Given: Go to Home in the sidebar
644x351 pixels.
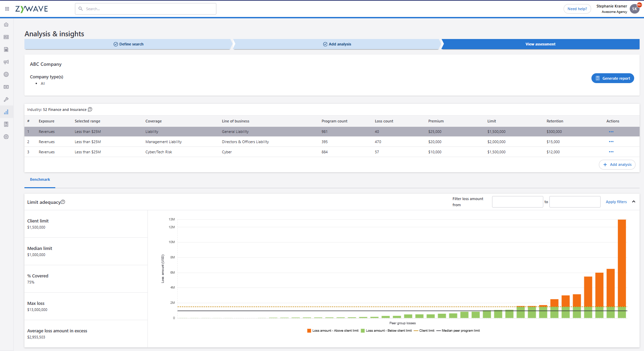Looking at the screenshot, I should point(6,24).
